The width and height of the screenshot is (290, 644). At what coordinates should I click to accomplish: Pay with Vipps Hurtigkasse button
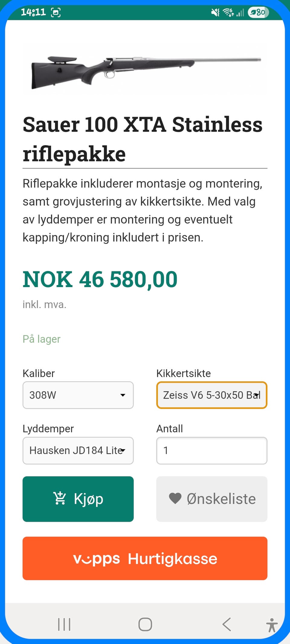(x=145, y=558)
